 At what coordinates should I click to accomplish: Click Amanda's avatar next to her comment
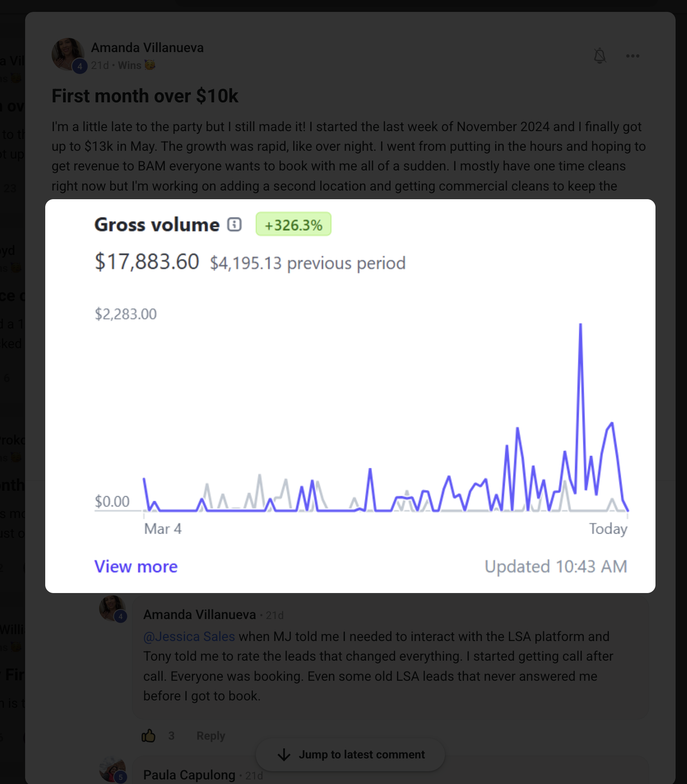click(x=112, y=608)
